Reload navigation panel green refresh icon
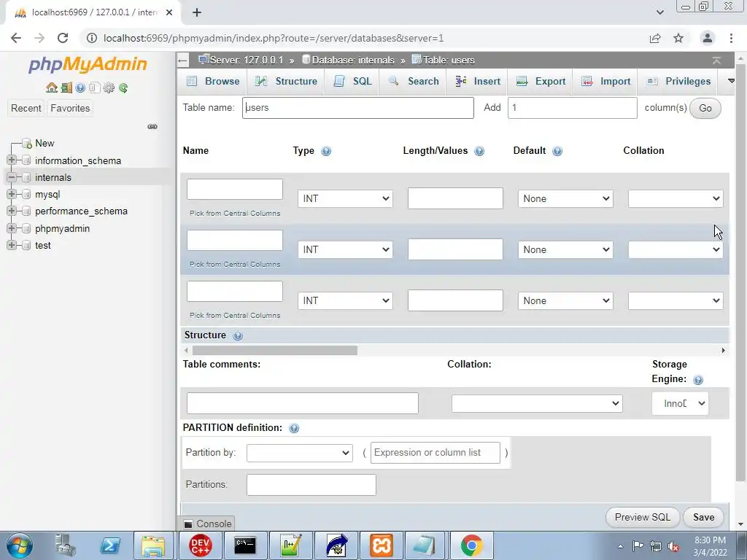The image size is (747, 560). [123, 87]
